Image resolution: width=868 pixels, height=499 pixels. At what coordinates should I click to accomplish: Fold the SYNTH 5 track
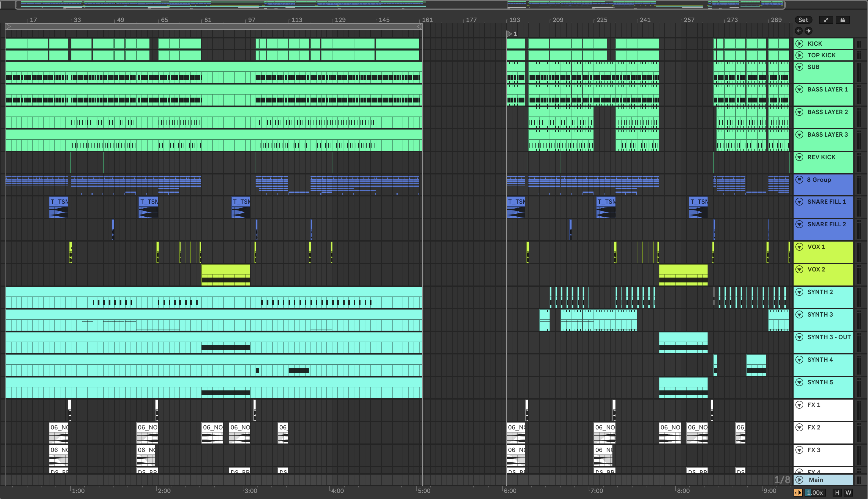point(799,382)
